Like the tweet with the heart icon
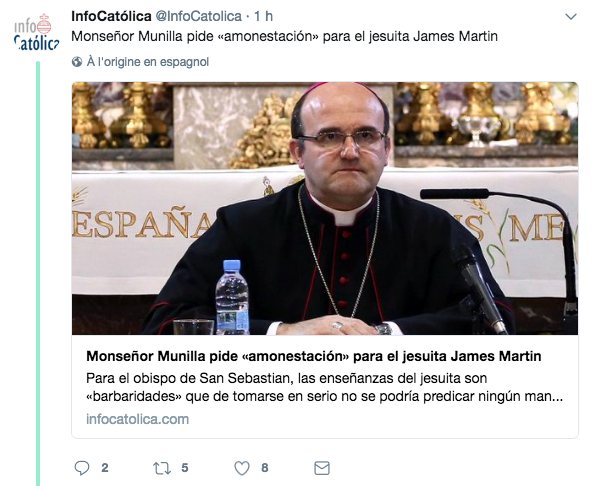The width and height of the screenshot is (603, 486). (x=242, y=468)
